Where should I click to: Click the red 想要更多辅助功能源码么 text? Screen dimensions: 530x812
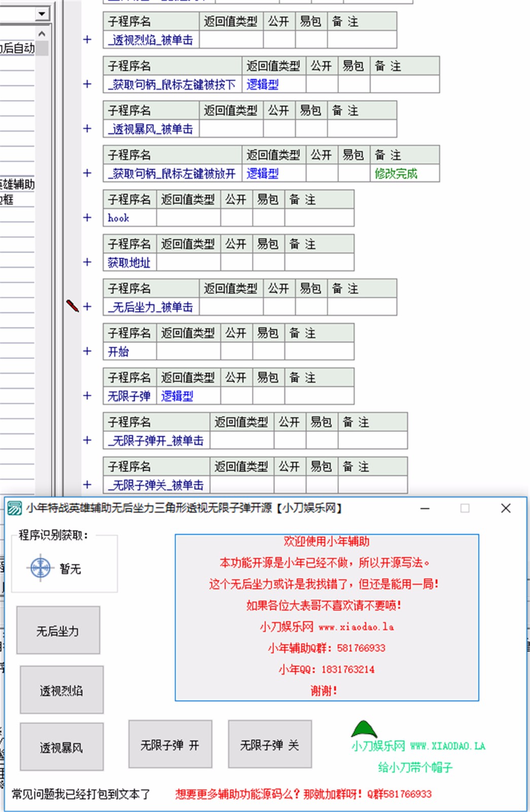click(x=303, y=794)
